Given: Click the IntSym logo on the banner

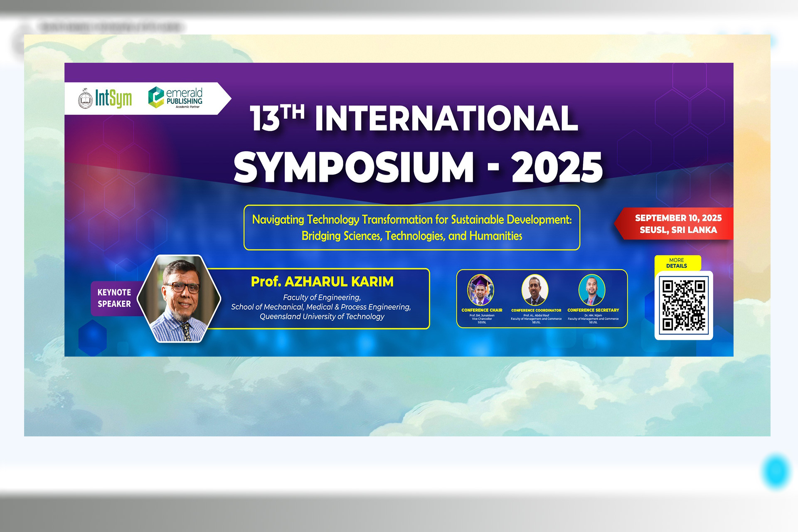Looking at the screenshot, I should coord(105,99).
